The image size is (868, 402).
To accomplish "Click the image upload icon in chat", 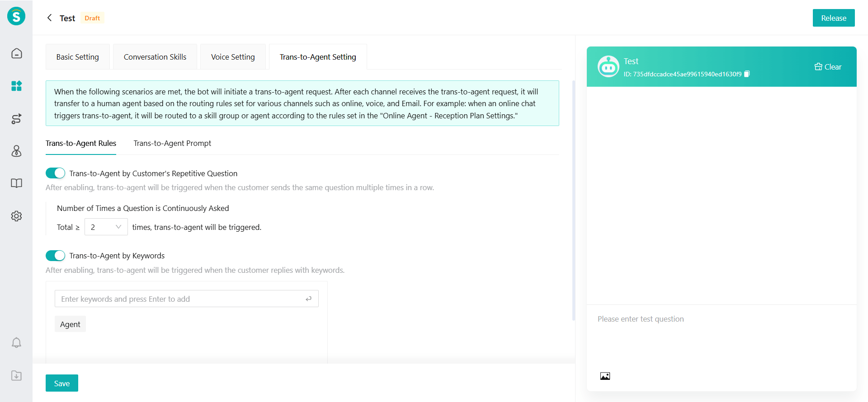I will (x=605, y=376).
